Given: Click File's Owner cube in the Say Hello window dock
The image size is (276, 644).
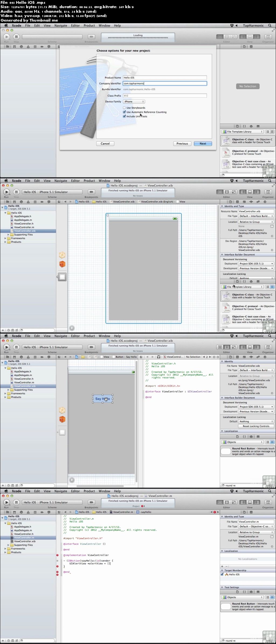Looking at the screenshot, I should [x=62, y=410].
